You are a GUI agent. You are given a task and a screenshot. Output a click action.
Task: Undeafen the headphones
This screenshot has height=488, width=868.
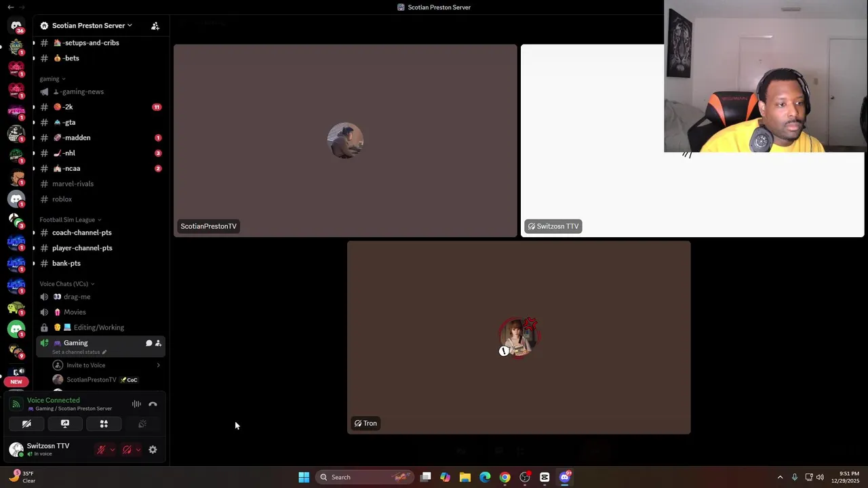pyautogui.click(x=127, y=449)
